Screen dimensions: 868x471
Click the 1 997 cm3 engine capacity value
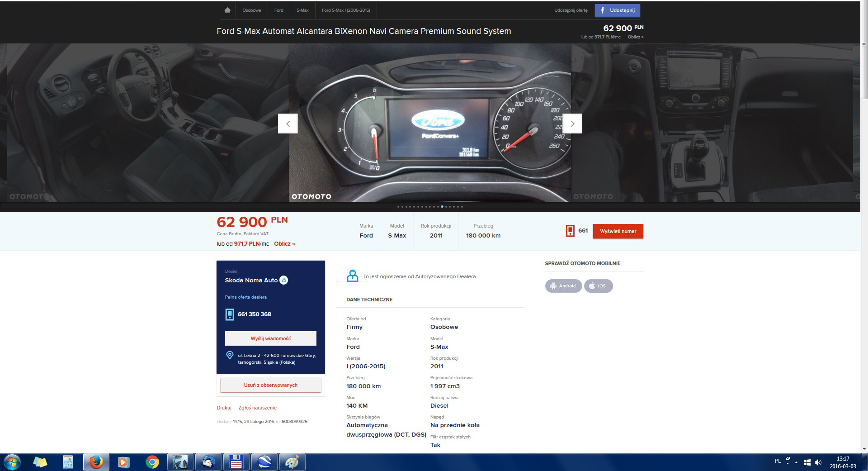(445, 386)
